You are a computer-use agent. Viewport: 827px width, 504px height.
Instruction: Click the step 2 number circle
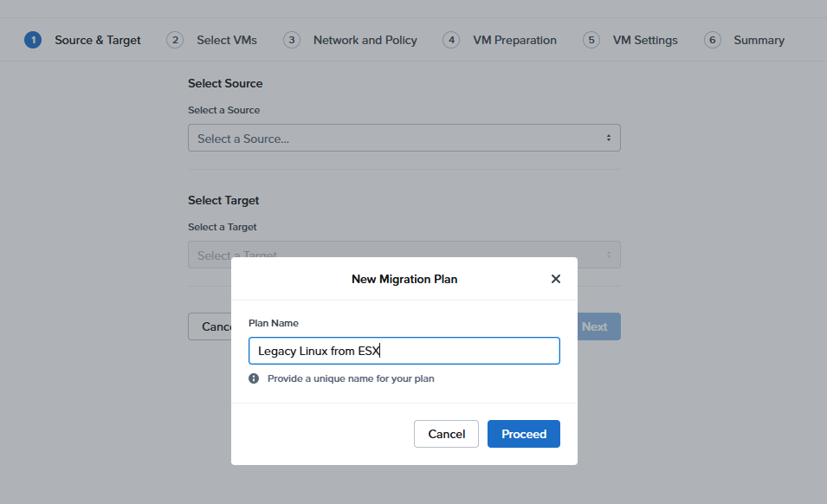175,40
